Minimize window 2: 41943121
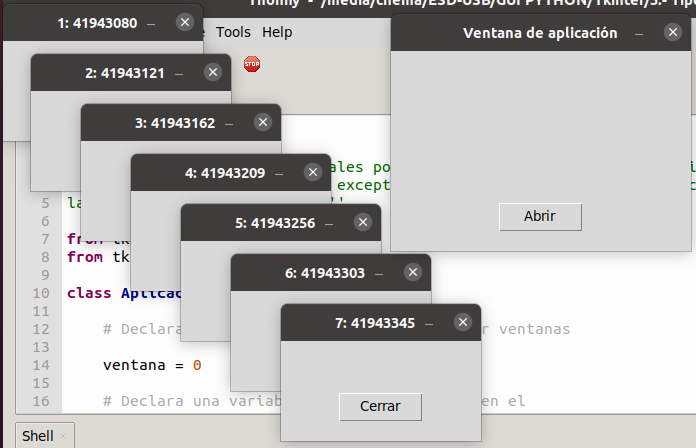This screenshot has width=696, height=448. [x=179, y=74]
